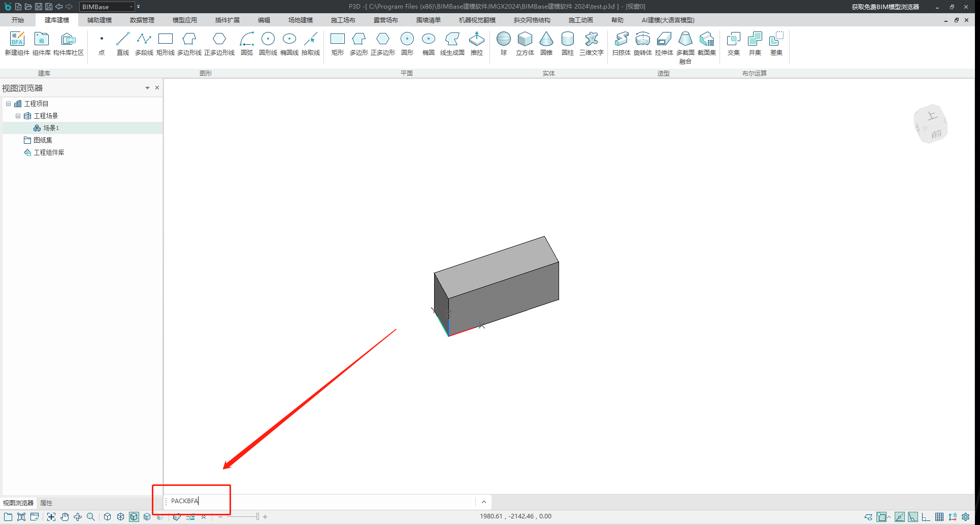Screen dimensions: 980x525
Task: Toggle the orthogonal mode icon in status bar
Action: click(x=926, y=517)
